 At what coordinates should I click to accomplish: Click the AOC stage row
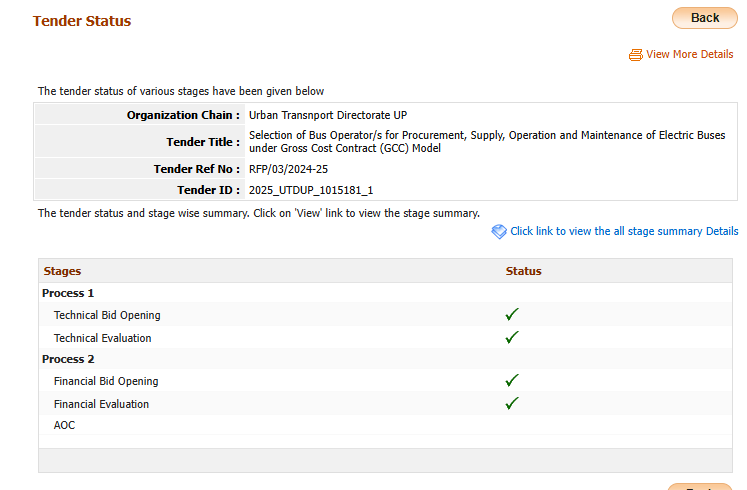385,425
